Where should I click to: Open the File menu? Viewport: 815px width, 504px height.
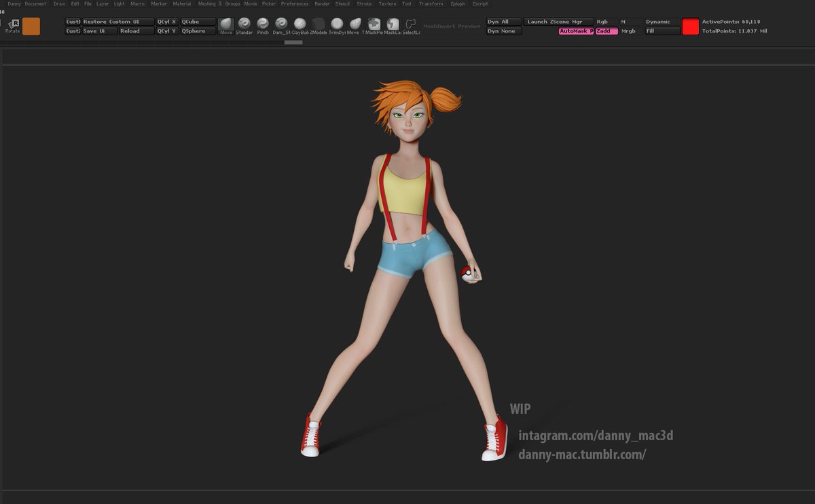pyautogui.click(x=88, y=4)
